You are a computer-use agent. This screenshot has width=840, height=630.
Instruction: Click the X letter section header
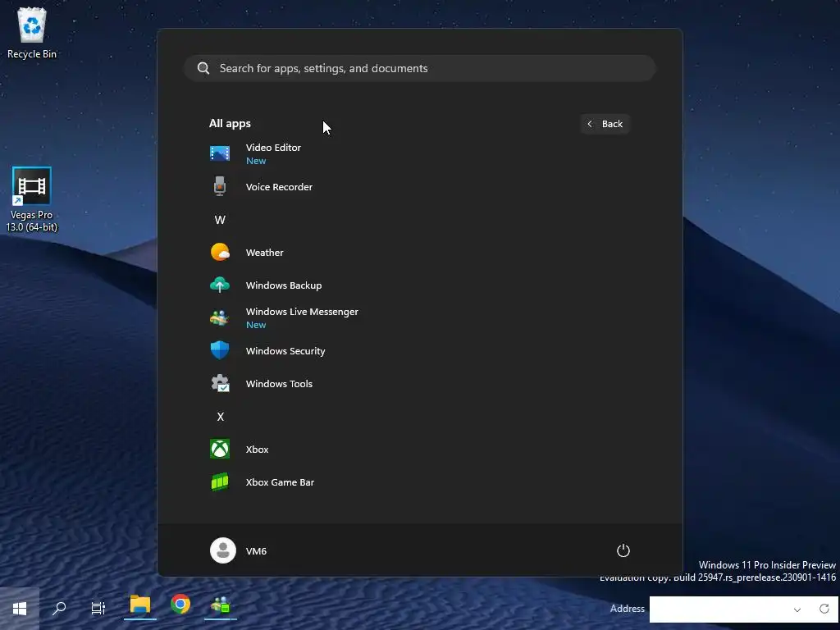pyautogui.click(x=220, y=416)
